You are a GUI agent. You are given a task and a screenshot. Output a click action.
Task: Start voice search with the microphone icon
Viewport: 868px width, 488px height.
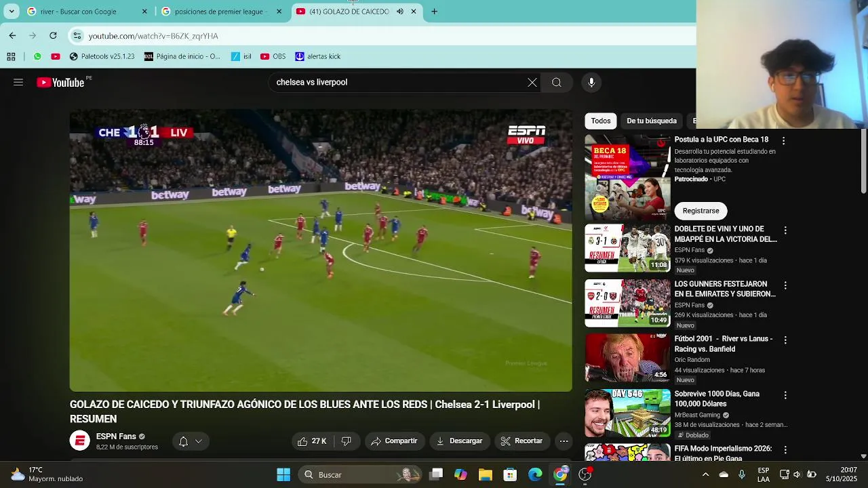pyautogui.click(x=591, y=82)
